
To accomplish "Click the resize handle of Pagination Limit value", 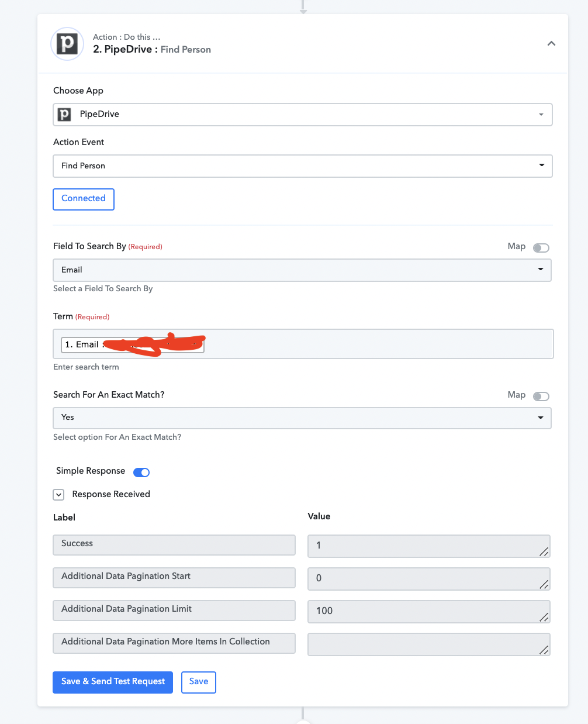I will pos(544,617).
